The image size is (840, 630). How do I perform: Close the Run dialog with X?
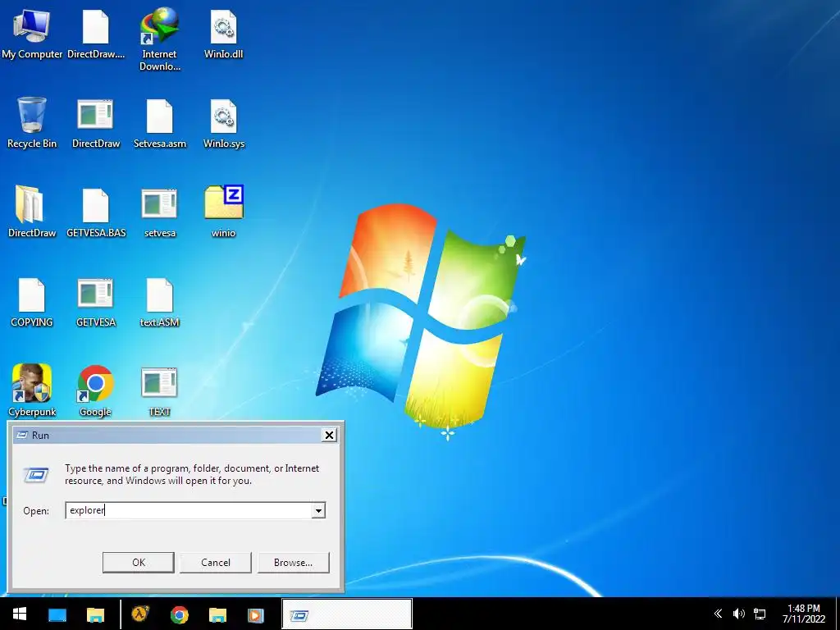coord(330,435)
